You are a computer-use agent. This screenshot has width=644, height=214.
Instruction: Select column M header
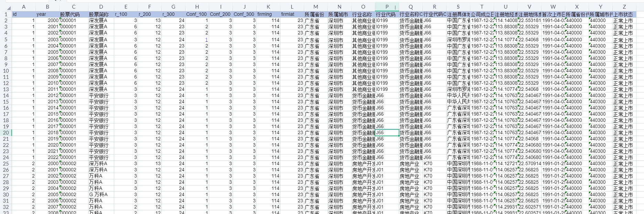(x=315, y=7)
